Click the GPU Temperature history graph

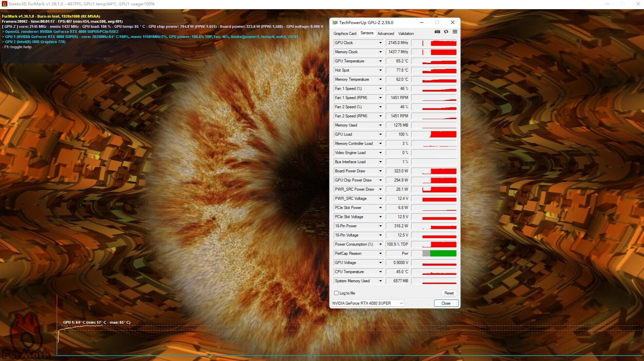[434, 61]
